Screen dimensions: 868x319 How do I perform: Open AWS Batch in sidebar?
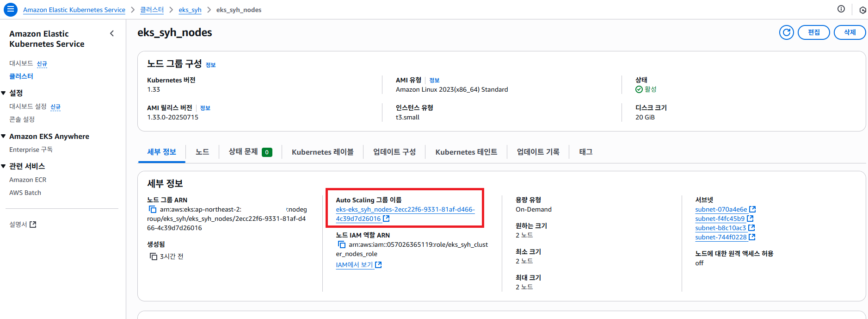click(x=25, y=193)
